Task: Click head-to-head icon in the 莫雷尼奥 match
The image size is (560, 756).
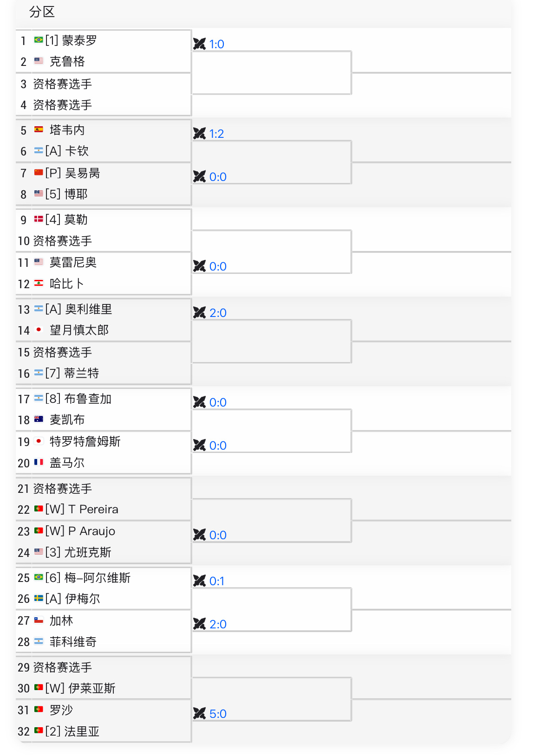Action: pyautogui.click(x=199, y=266)
